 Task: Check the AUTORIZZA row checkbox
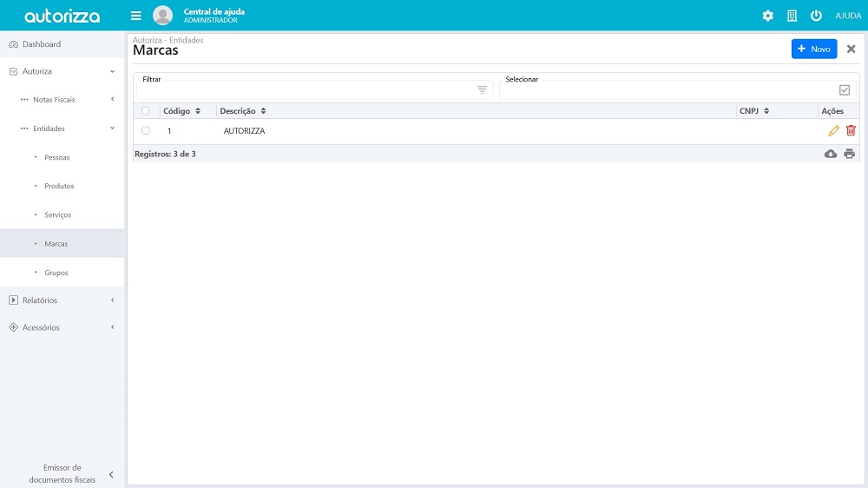[145, 131]
